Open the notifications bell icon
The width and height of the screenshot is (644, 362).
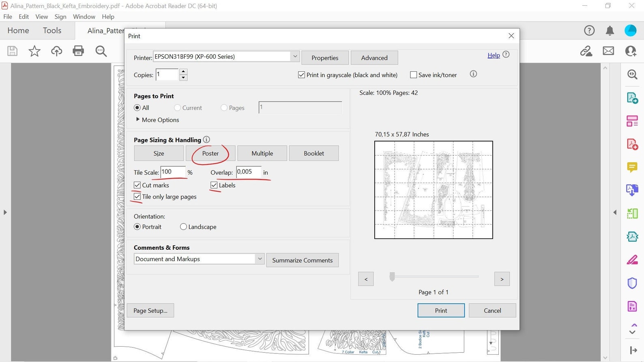tap(610, 30)
